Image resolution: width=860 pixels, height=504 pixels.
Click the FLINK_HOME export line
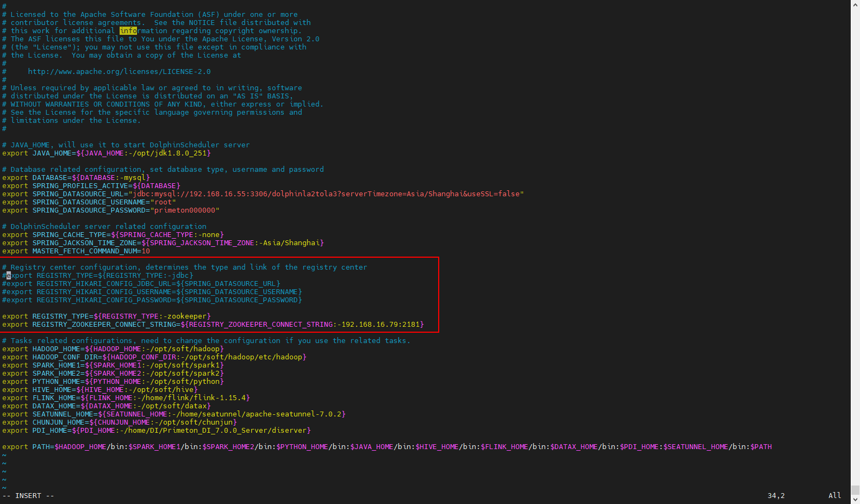[x=126, y=398]
